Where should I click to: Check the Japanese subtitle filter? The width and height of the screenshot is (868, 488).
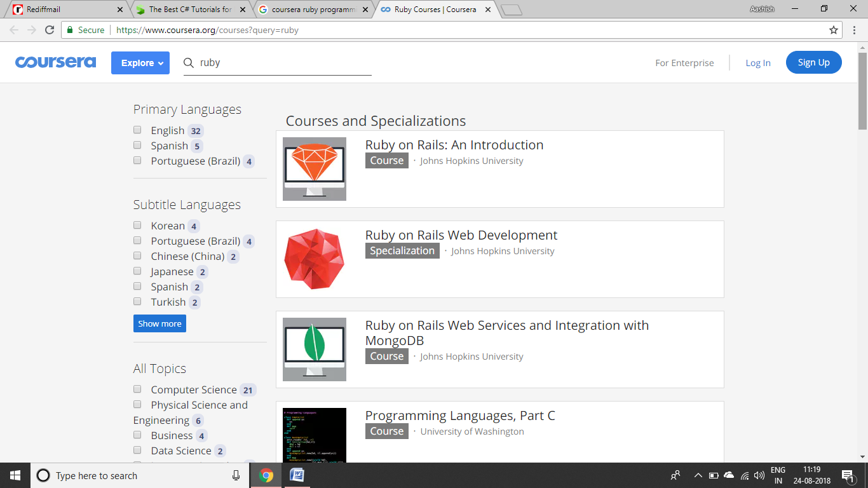coord(137,271)
